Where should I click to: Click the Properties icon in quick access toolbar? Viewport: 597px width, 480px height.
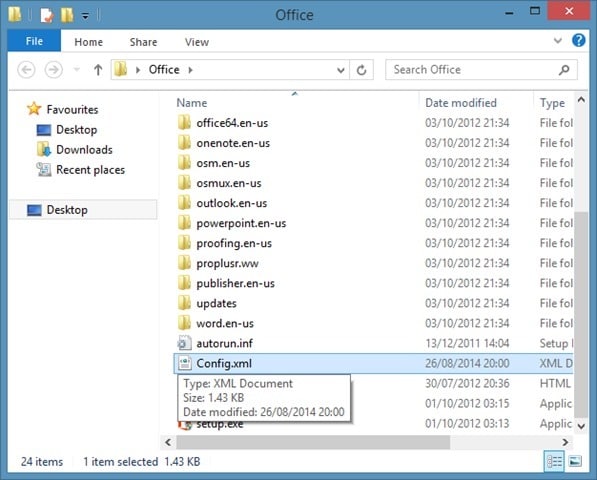47,15
